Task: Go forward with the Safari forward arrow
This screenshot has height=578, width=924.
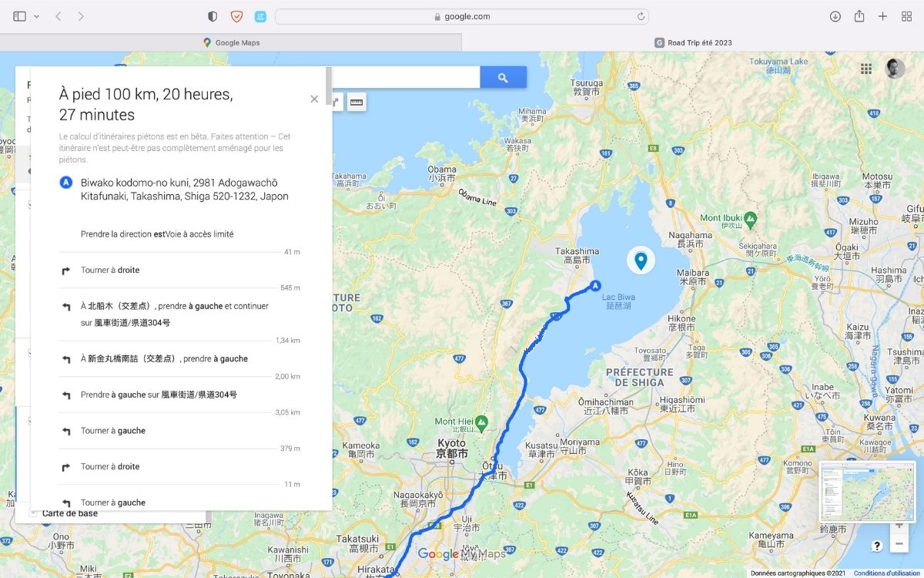Action: (82, 16)
